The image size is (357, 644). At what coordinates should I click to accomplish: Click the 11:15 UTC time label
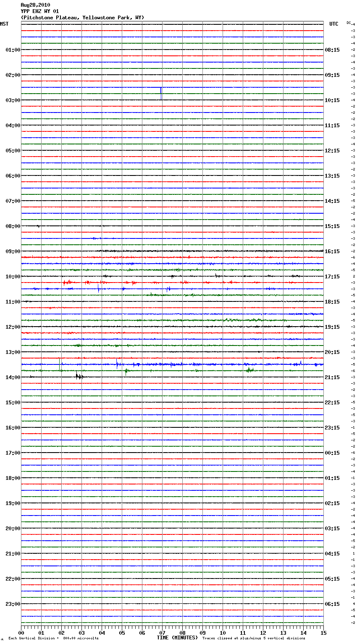[x=332, y=126]
